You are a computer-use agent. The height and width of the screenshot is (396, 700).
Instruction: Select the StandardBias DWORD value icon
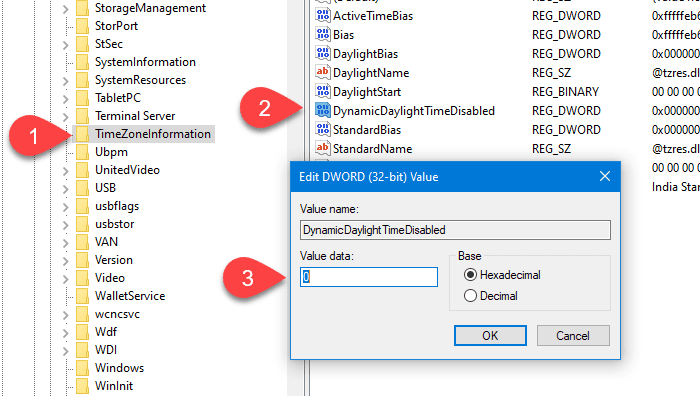[x=323, y=129]
